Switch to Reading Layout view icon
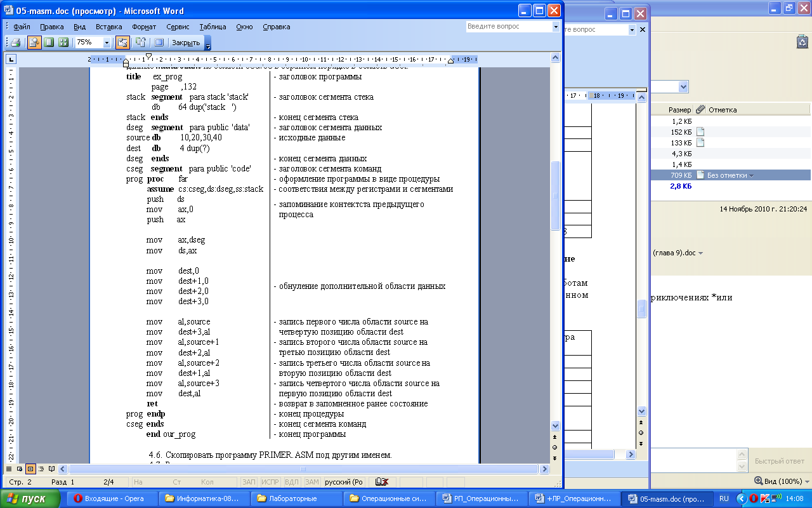Image resolution: width=812 pixels, height=508 pixels. pos(51,469)
